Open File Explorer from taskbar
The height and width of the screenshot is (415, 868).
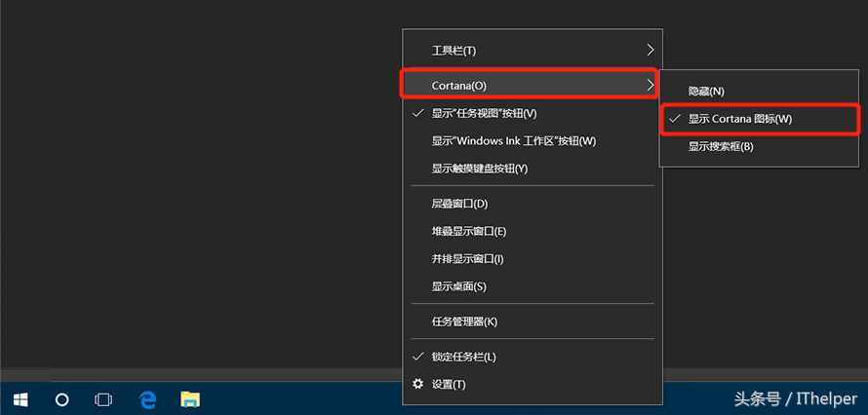[x=190, y=399]
